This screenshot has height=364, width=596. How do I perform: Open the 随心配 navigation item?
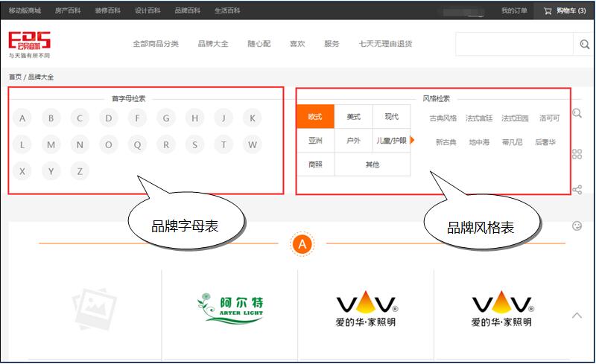259,44
